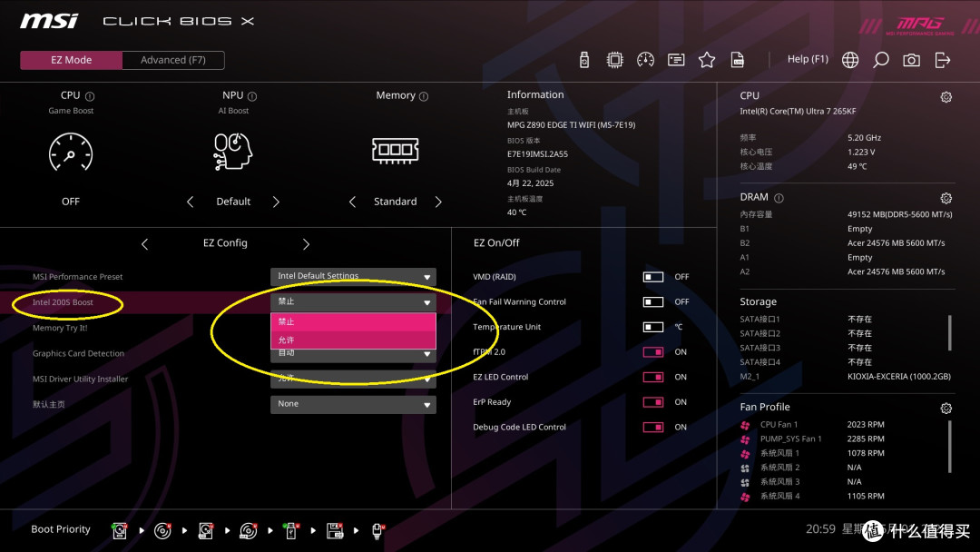Viewport: 980px width, 552px height.
Task: Open the Favorites star icon
Action: tap(706, 60)
